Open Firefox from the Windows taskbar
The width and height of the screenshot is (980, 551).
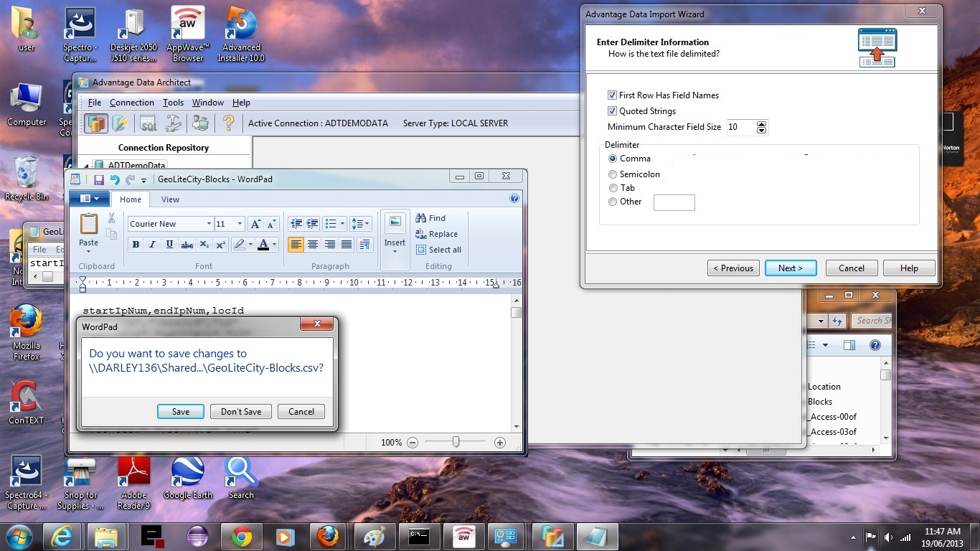tap(328, 536)
